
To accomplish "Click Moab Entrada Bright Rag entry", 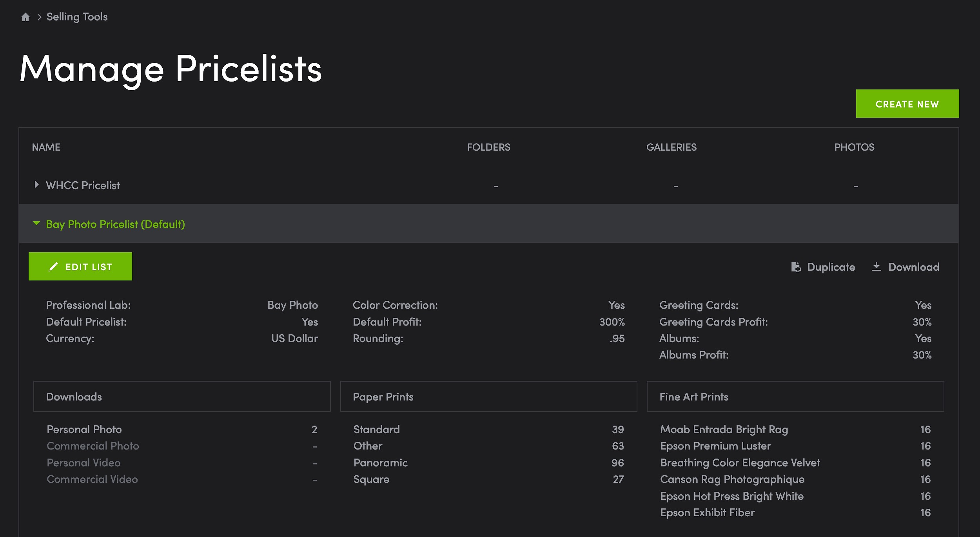I will 724,430.
